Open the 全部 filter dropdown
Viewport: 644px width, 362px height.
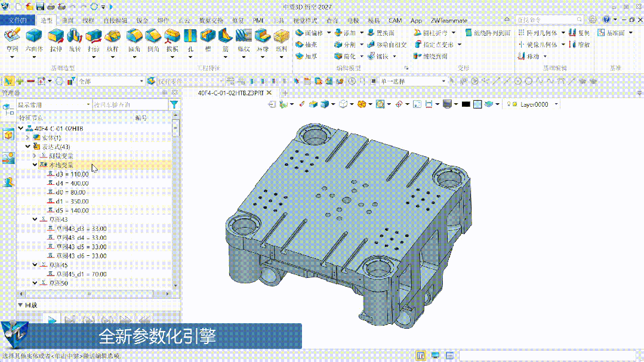[111, 81]
